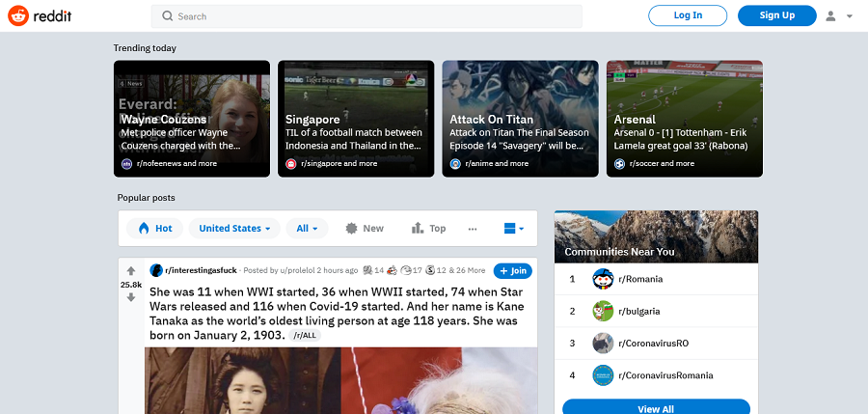Click the Popular posts heading
This screenshot has height=414, width=868.
[147, 198]
